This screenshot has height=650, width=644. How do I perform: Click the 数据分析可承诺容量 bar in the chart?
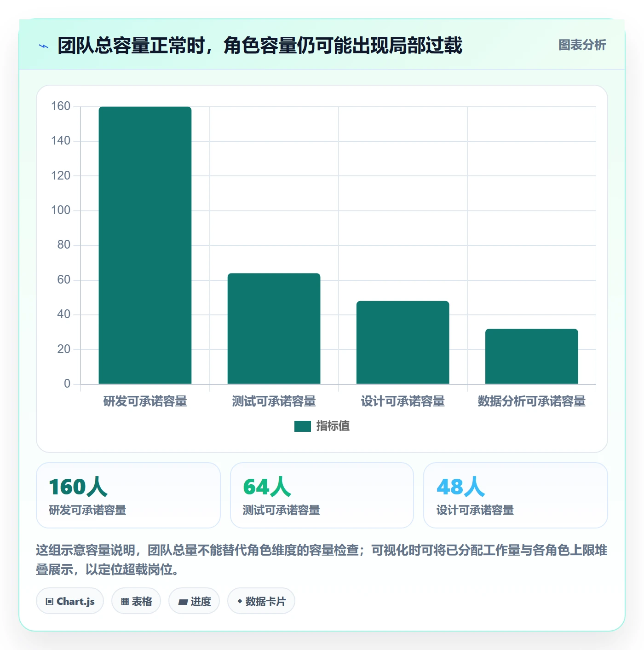tap(531, 356)
